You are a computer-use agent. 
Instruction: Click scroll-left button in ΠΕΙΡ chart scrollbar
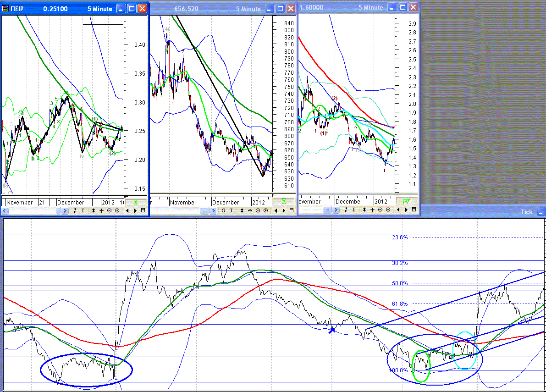[x=5, y=210]
